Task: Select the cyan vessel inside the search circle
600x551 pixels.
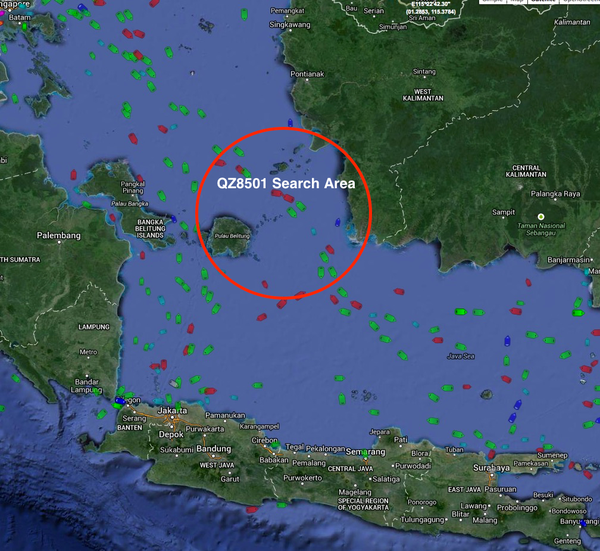Action: pos(313,231)
